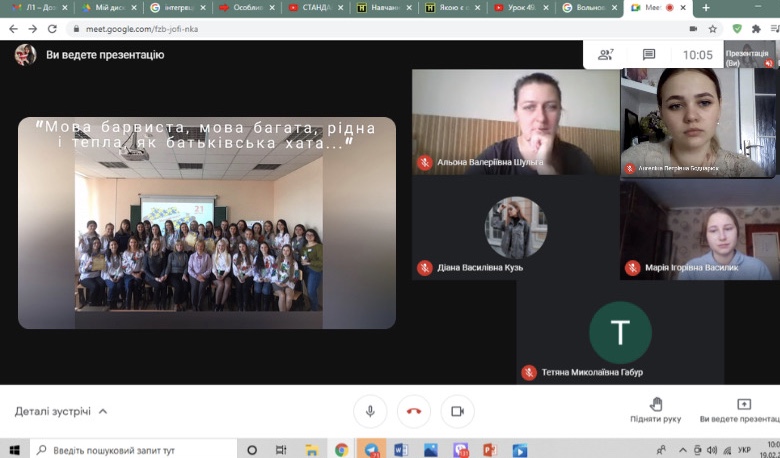Switch to the СТАНДА YouTube tab
Viewport: 780px width, 458px height.
point(314,8)
